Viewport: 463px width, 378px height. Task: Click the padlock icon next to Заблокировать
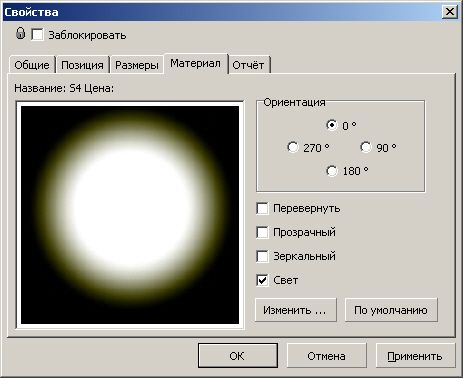click(x=20, y=33)
